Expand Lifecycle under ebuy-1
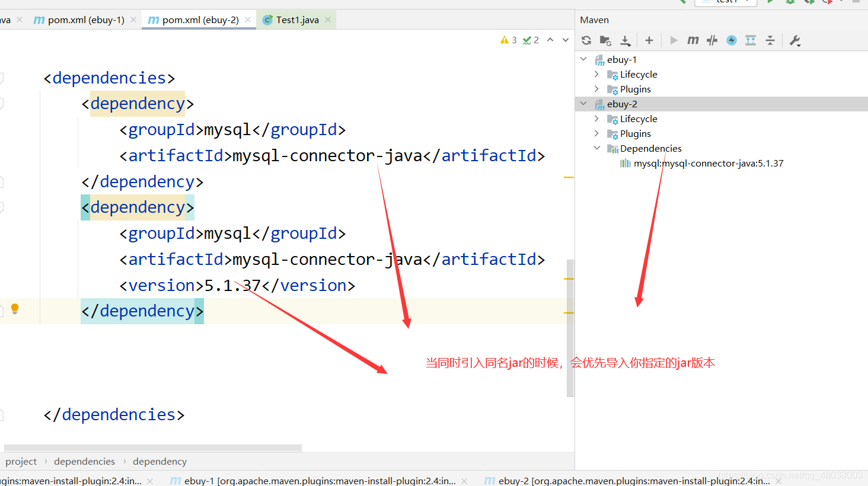Image resolution: width=868 pixels, height=486 pixels. point(596,74)
